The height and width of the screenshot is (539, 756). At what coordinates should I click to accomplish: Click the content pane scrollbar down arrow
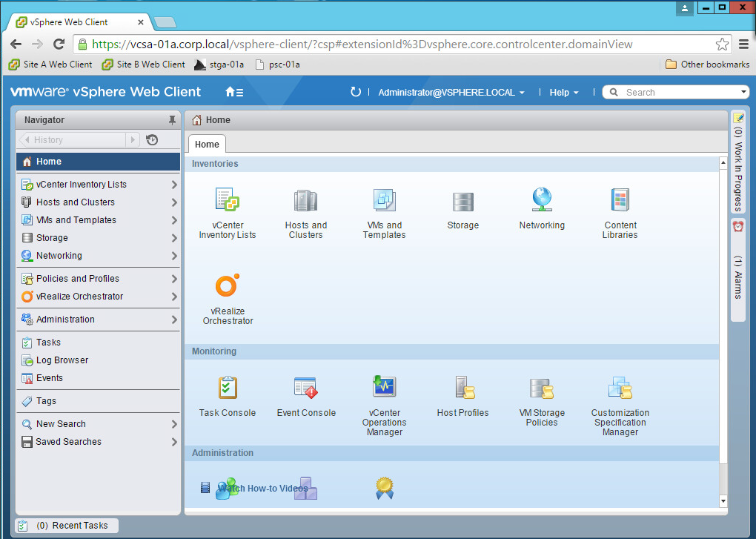click(723, 501)
